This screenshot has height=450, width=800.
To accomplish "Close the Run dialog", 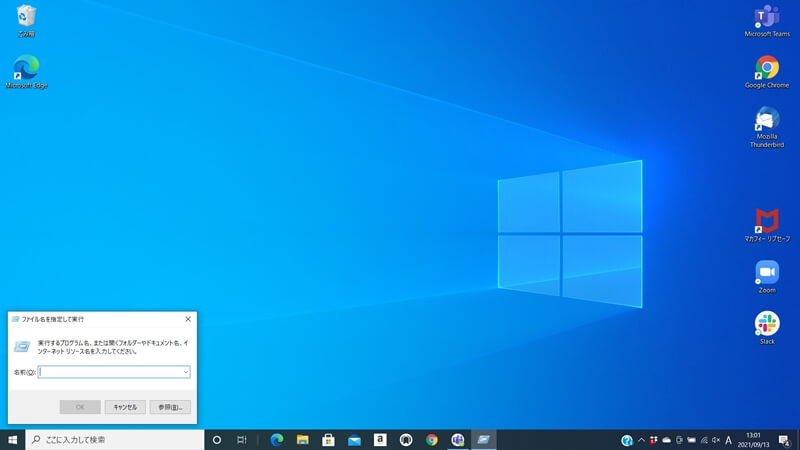I will pyautogui.click(x=188, y=319).
